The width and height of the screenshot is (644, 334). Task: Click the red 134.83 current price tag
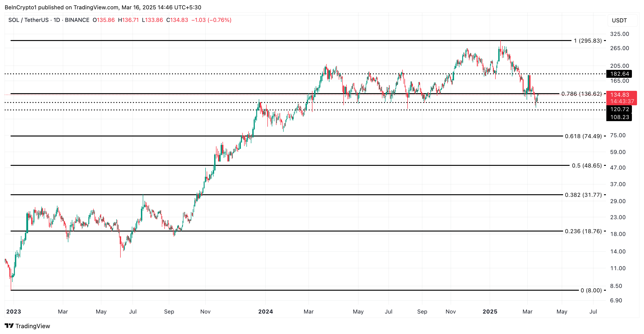(620, 95)
